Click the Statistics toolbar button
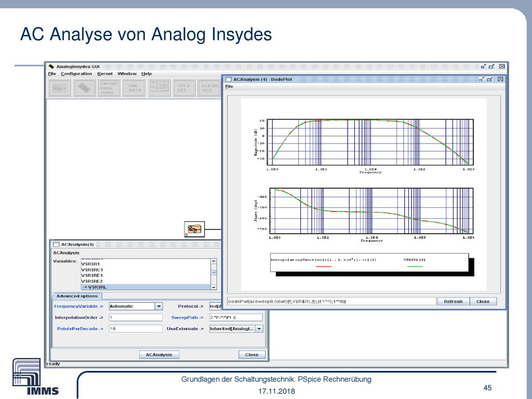The width and height of the screenshot is (532, 399). [209, 88]
